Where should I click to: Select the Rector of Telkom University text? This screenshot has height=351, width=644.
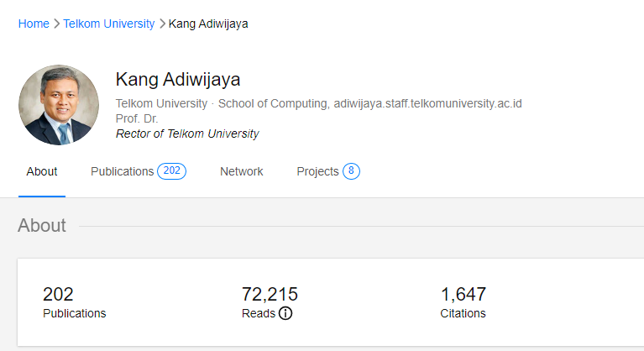pos(187,134)
